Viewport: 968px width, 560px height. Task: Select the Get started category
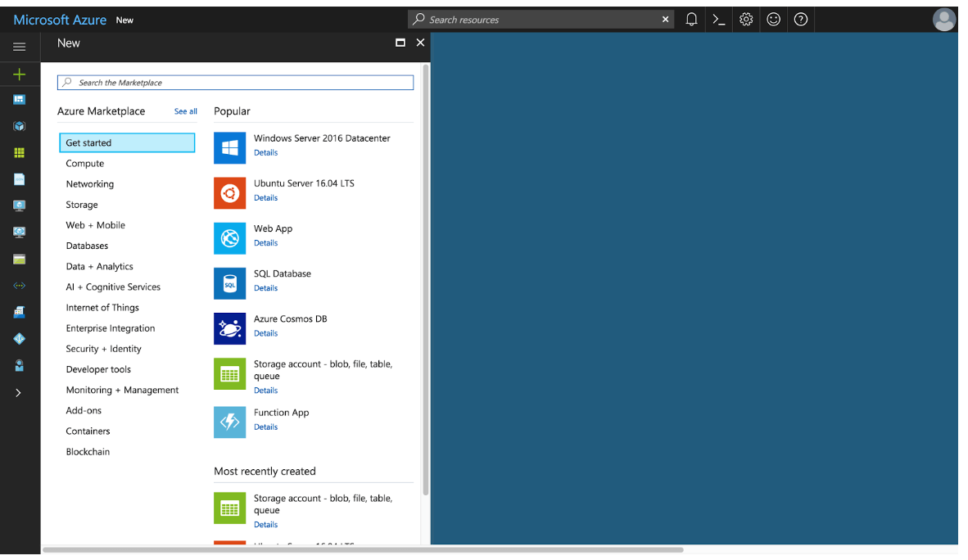(x=127, y=142)
